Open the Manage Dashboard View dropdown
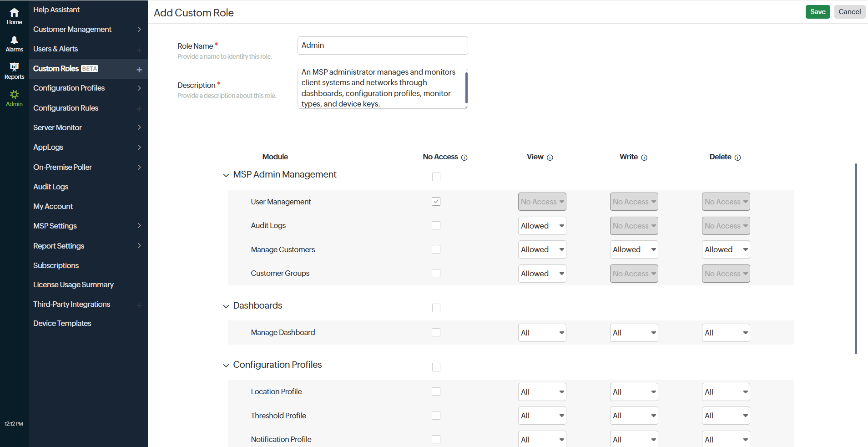The image size is (868, 447). 542,333
